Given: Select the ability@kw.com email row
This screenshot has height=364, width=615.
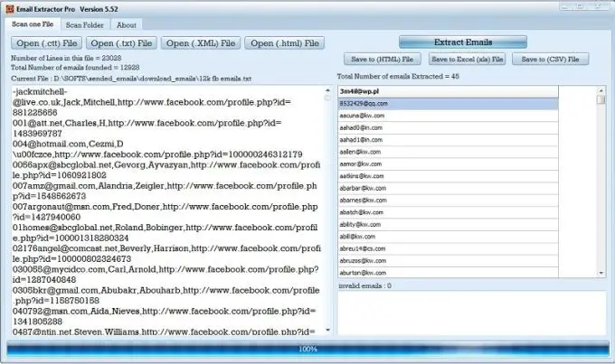Looking at the screenshot, I should pos(448,225).
